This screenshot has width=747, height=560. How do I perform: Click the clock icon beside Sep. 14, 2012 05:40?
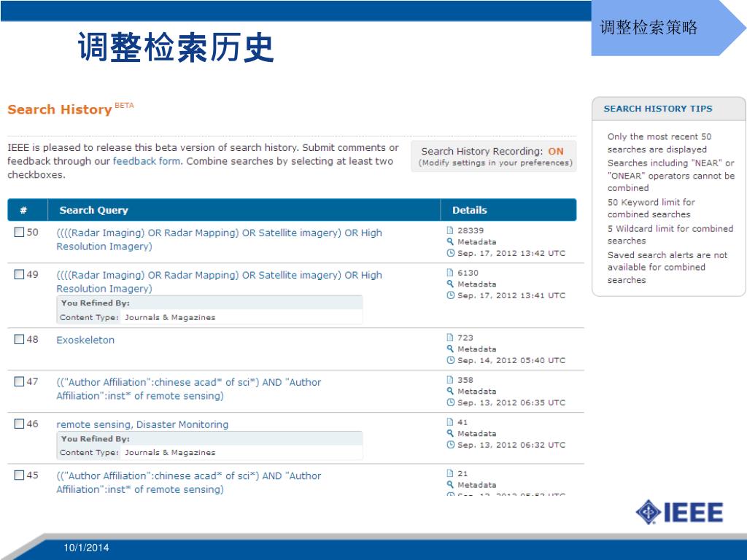450,360
